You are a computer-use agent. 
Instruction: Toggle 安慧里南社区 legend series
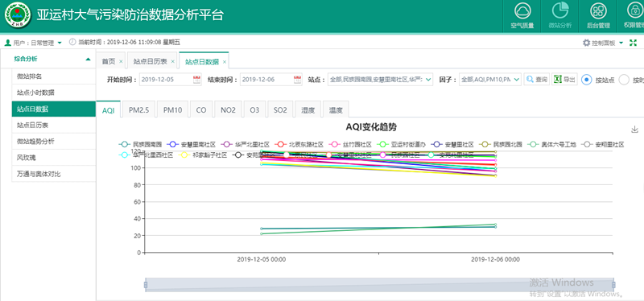192,145
